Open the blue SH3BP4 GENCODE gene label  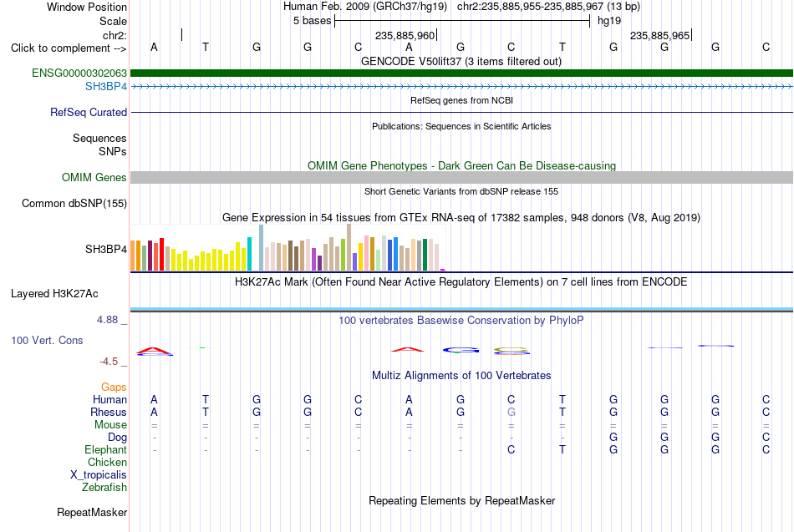[x=106, y=87]
